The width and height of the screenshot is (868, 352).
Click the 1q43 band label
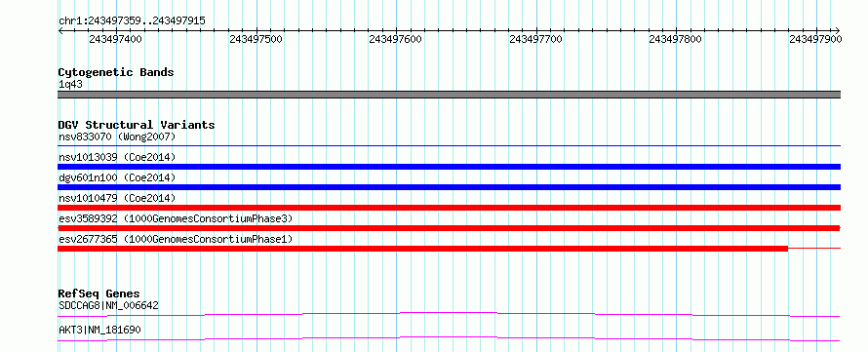click(71, 85)
